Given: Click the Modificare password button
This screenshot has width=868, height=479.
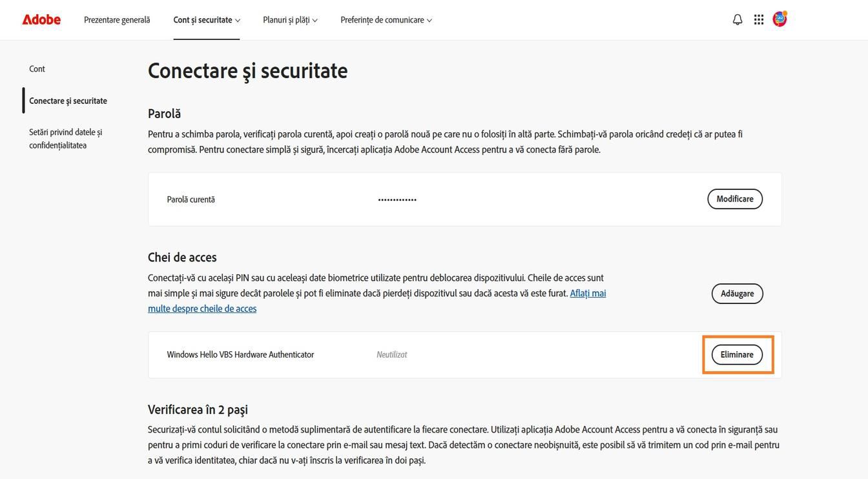Looking at the screenshot, I should tap(735, 199).
